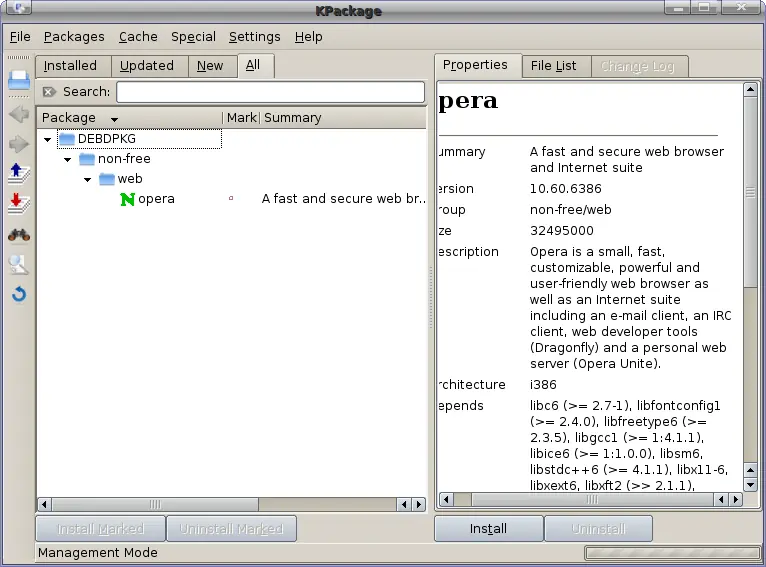Collapse the non-free tree node

(67, 160)
